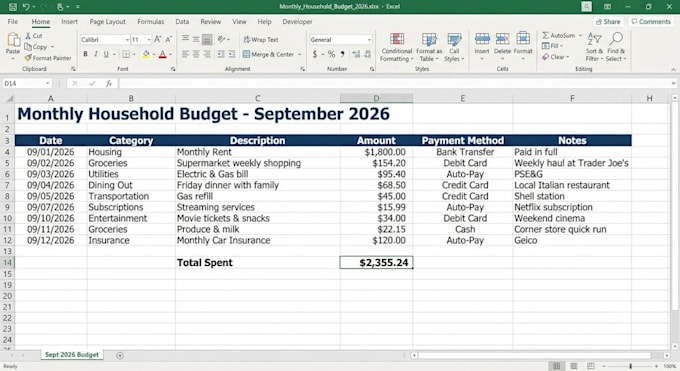Apply comma style number format
This screenshot has height=371, width=680.
coord(342,54)
